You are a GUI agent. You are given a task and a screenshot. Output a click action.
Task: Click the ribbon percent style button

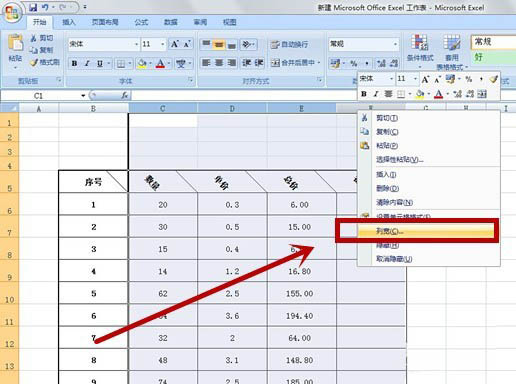pyautogui.click(x=354, y=63)
